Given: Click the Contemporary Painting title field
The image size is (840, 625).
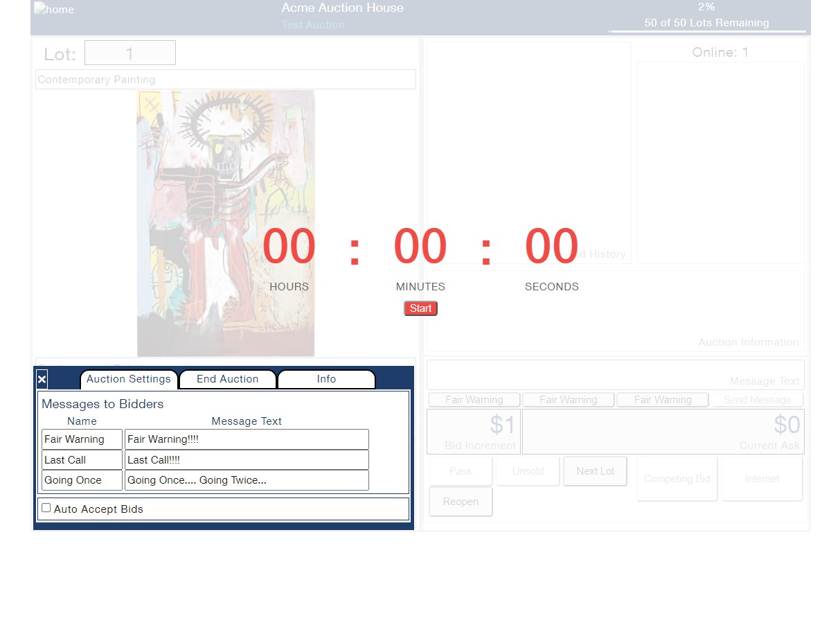Looking at the screenshot, I should click(x=226, y=80).
